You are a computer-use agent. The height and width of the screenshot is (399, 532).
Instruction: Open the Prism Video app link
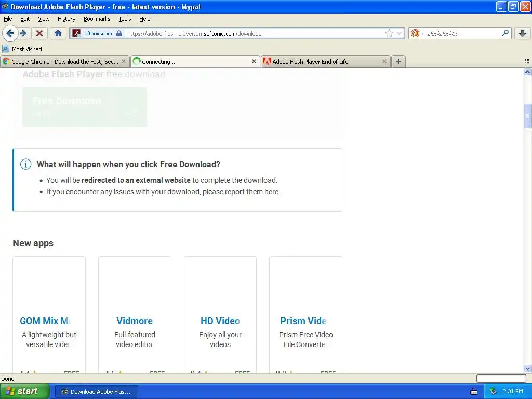tap(303, 321)
